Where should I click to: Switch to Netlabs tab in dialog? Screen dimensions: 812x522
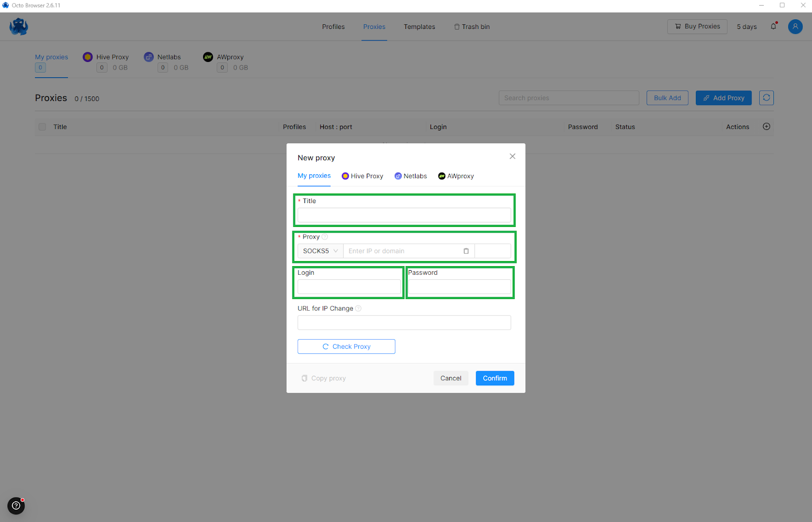coord(411,176)
